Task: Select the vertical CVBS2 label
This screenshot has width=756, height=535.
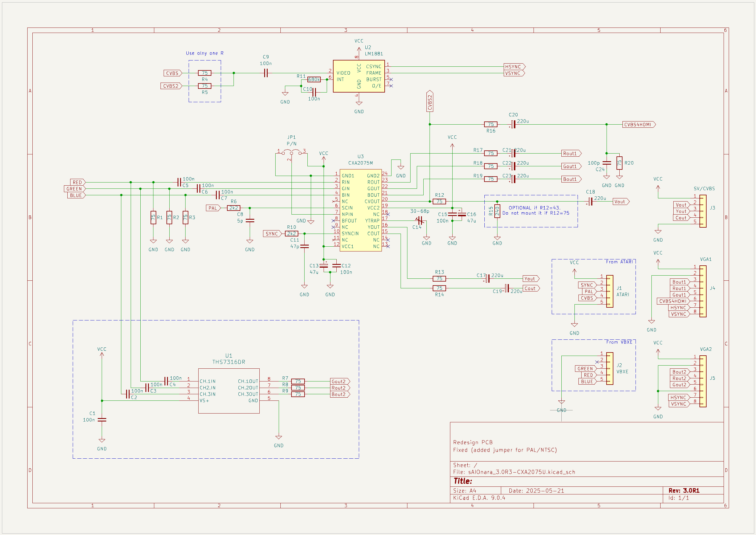Action: (430, 102)
